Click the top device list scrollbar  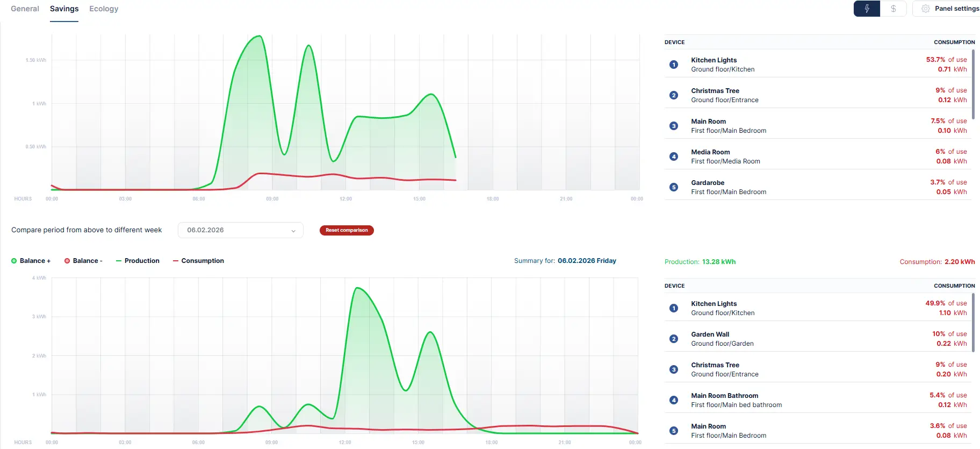tap(973, 84)
